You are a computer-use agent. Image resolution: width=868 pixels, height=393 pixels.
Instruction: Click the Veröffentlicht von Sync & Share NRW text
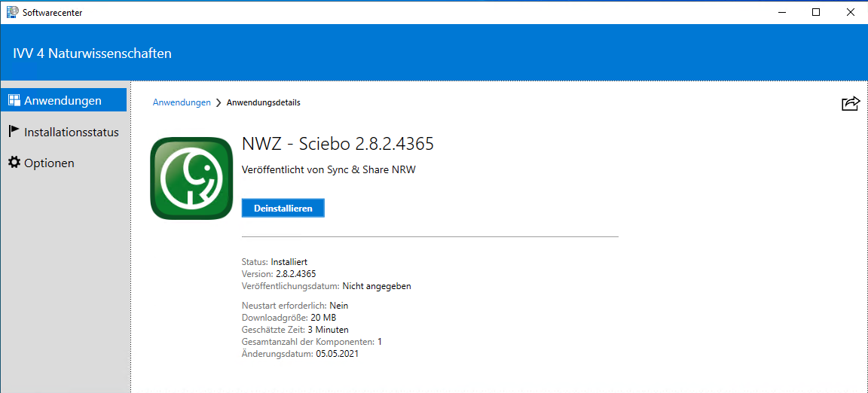329,170
